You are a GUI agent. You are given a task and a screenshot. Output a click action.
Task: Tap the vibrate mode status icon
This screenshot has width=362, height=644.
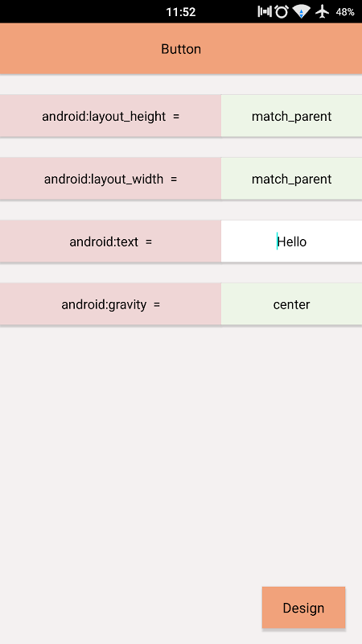point(265,11)
